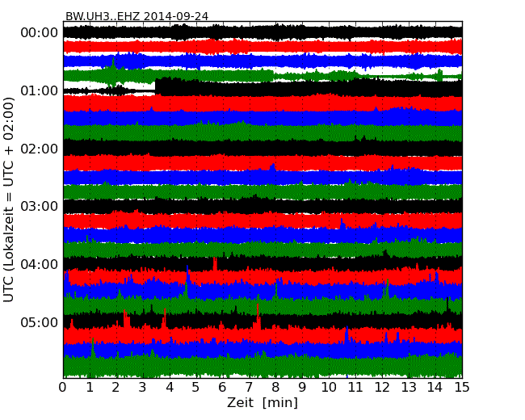Click the 01:00 time label
Viewport: 525px width, 420px height.
pyautogui.click(x=40, y=90)
